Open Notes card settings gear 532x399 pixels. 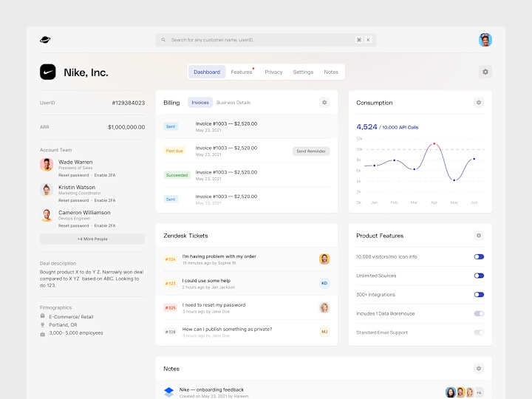point(478,369)
